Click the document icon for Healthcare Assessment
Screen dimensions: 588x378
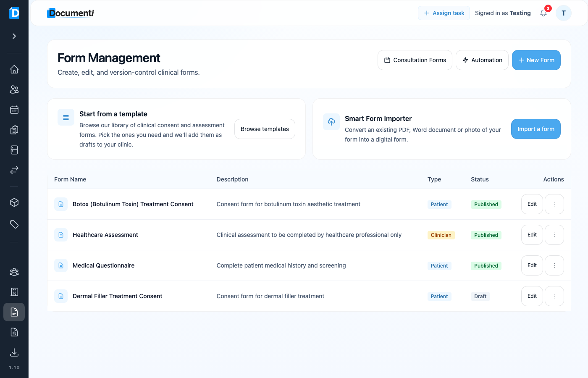(61, 235)
